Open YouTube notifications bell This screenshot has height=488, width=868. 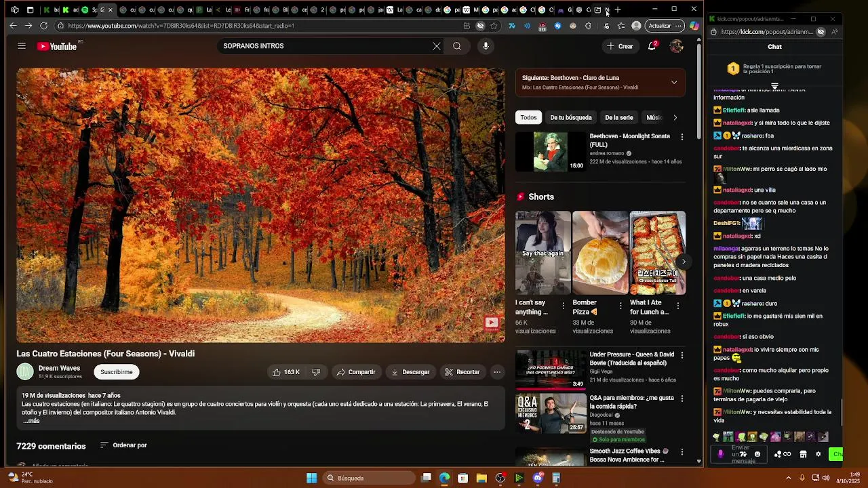pyautogui.click(x=652, y=46)
